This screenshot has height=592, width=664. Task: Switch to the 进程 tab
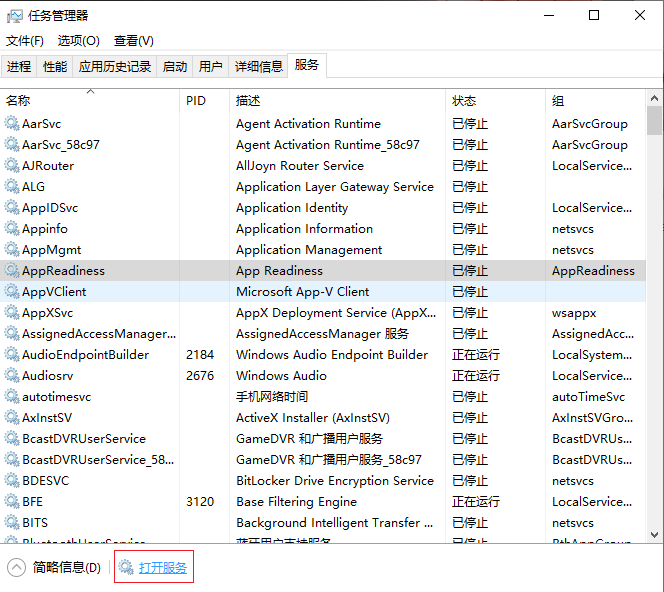pyautogui.click(x=19, y=67)
